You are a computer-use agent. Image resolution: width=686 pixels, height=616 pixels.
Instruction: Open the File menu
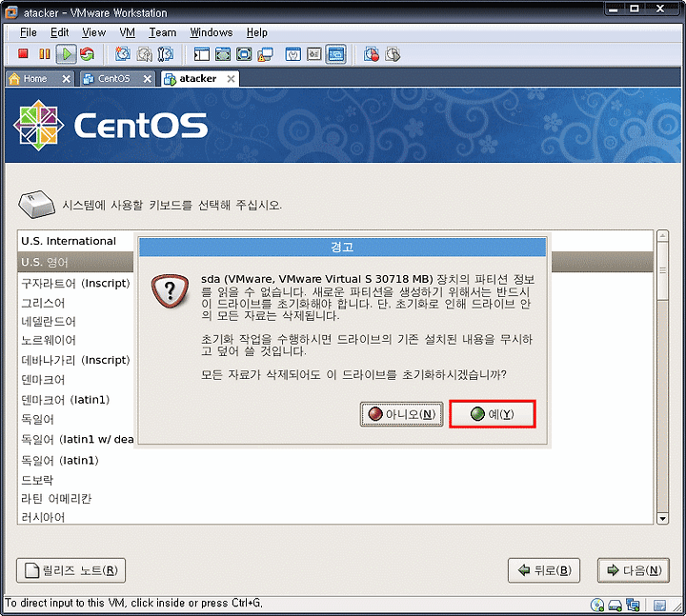coord(28,32)
